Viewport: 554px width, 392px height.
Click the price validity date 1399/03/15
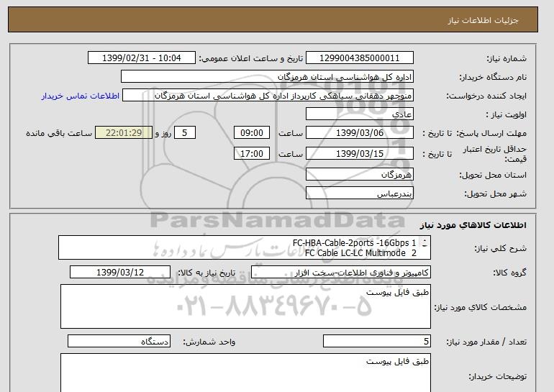[359, 153]
